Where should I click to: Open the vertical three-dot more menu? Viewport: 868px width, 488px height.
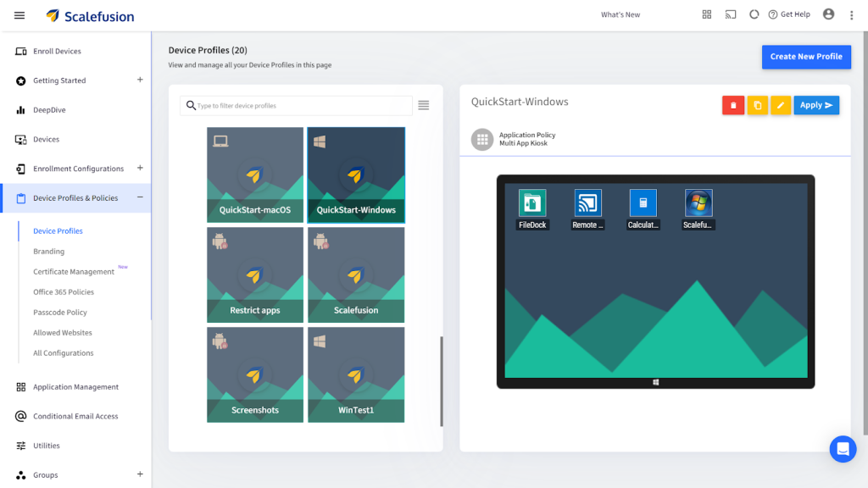coord(851,15)
